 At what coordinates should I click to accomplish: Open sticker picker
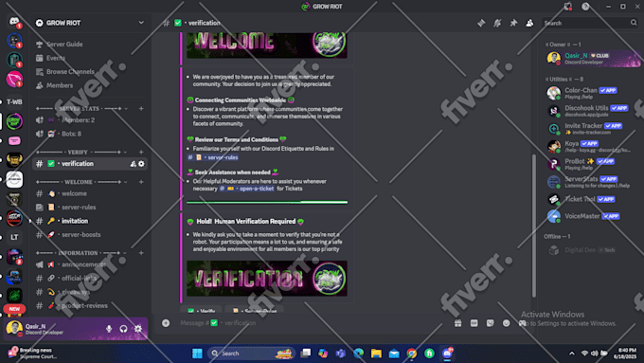(490, 323)
